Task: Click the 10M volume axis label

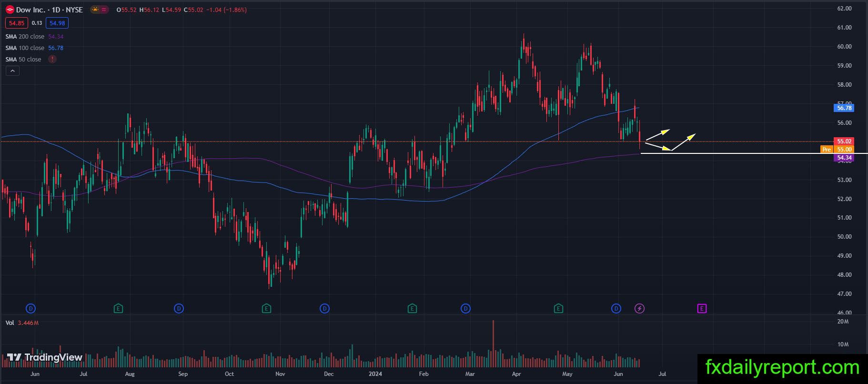Action: 843,344
